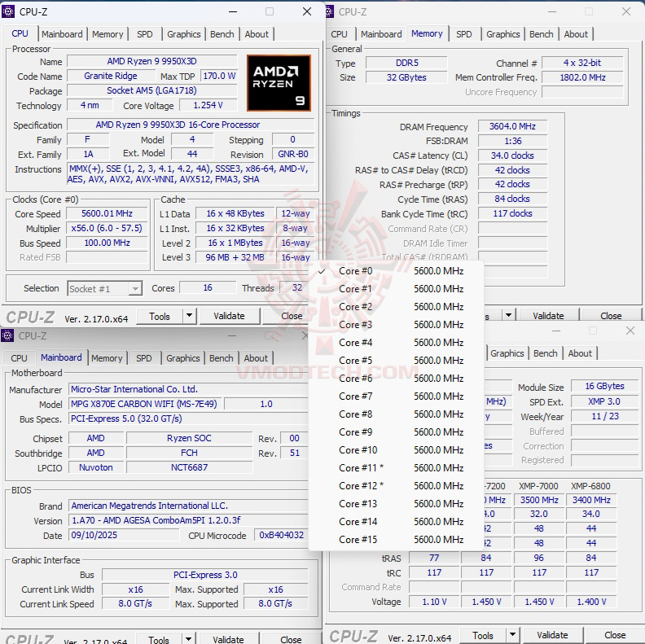Open Graphics tab in Mainboard window
Image resolution: width=645 pixels, height=644 pixels.
click(x=182, y=358)
